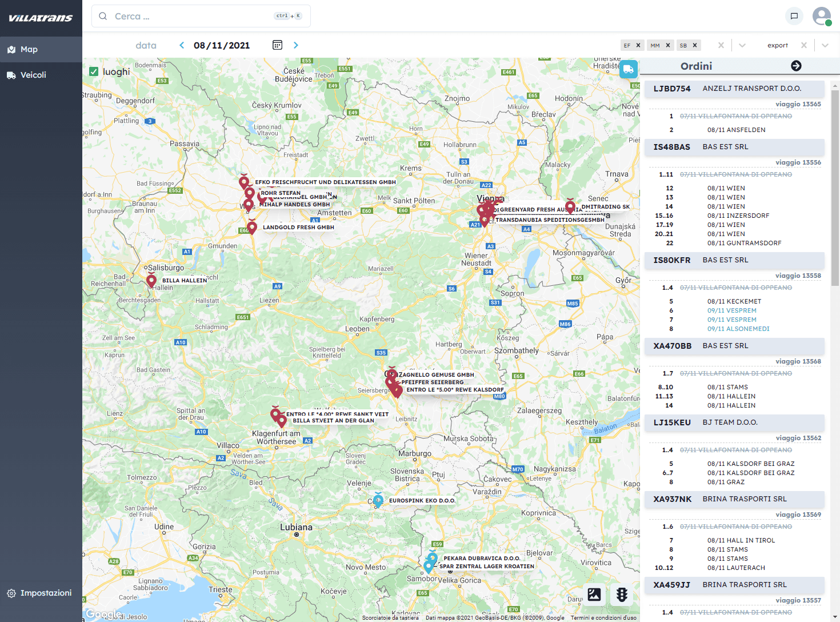Open viaggio 13556 link

(798, 162)
